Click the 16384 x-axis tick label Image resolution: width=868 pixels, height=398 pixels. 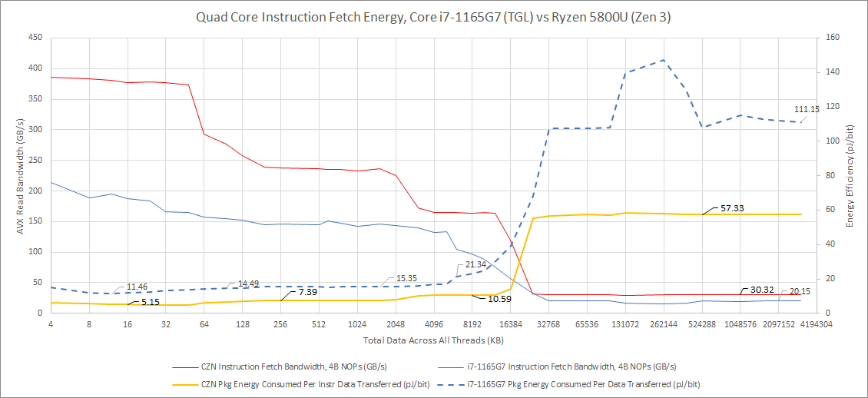(510, 324)
